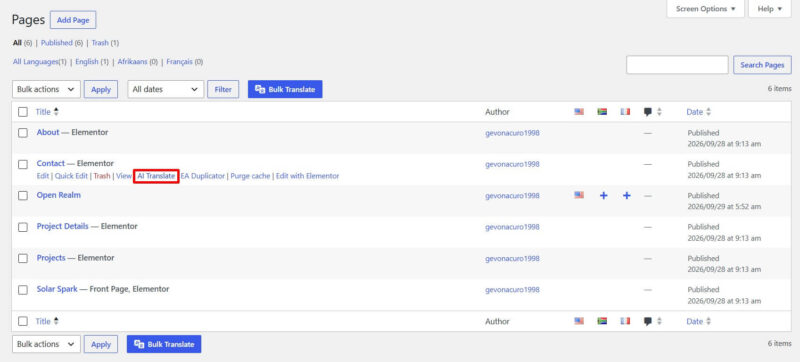
Task: Click the South Africa flag header icon
Action: click(x=602, y=112)
